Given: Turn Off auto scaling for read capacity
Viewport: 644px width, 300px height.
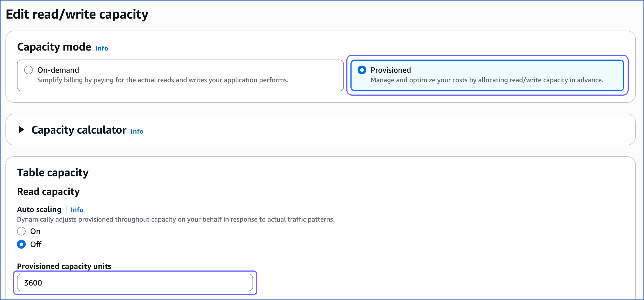Looking at the screenshot, I should pyautogui.click(x=21, y=245).
